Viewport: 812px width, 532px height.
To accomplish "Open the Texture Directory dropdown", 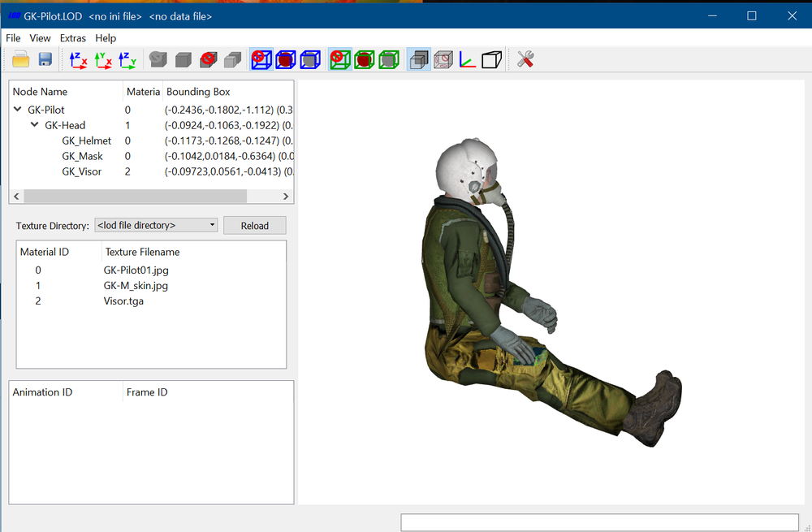I will 156,225.
